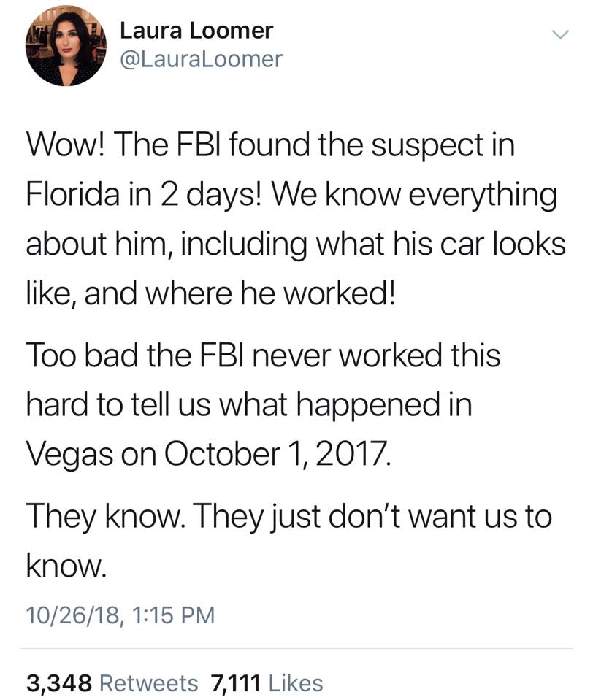The height and width of the screenshot is (700, 593).
Task: Click the paragraph starting with "Too bad the FBI"
Action: coord(263,404)
